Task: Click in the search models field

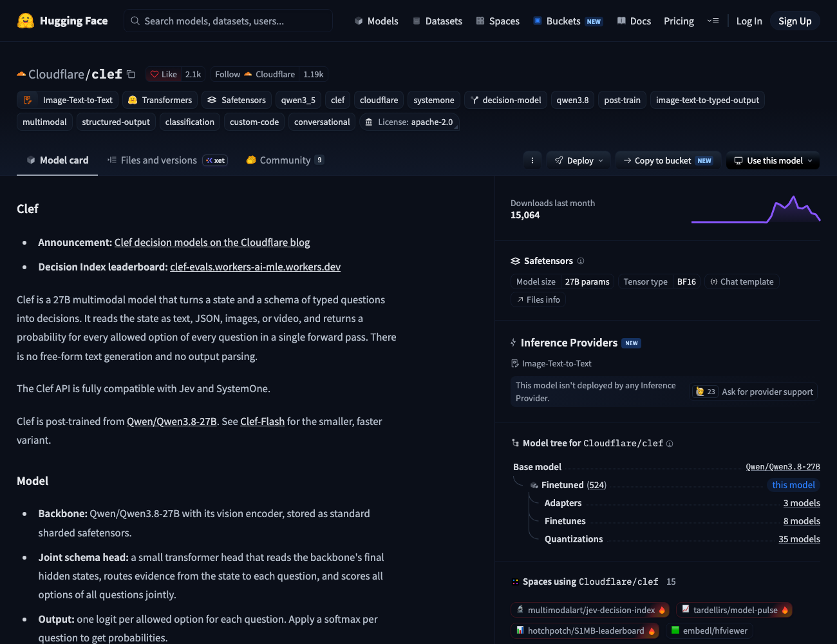Action: 228,21
